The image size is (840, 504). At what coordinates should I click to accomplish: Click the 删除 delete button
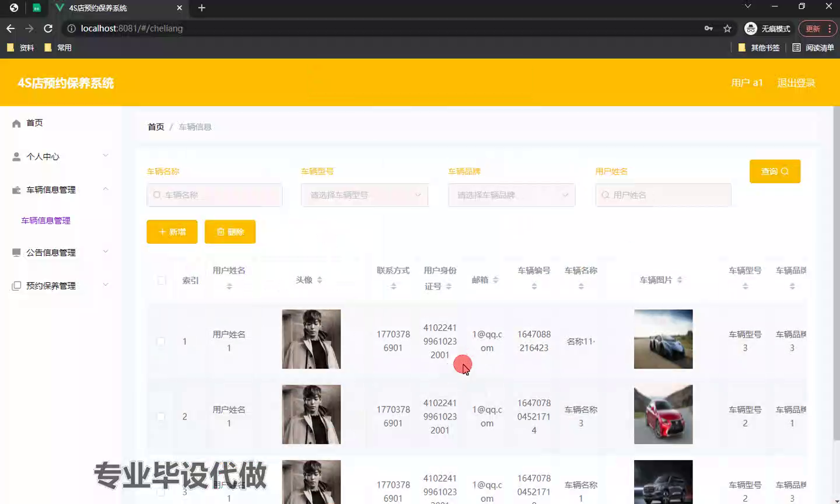(230, 232)
